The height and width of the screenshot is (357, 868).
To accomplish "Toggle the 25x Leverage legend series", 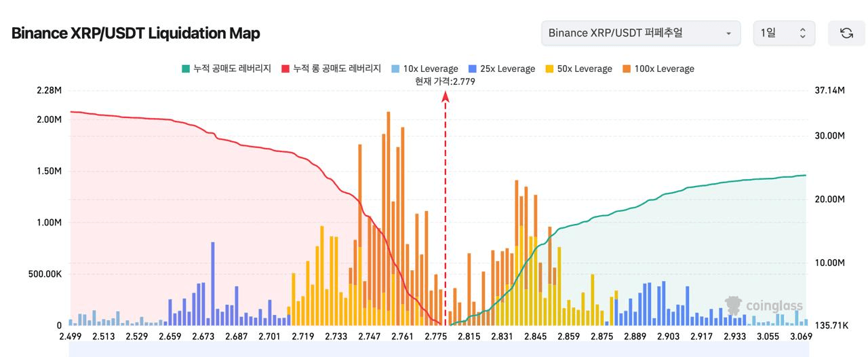I will [x=502, y=69].
